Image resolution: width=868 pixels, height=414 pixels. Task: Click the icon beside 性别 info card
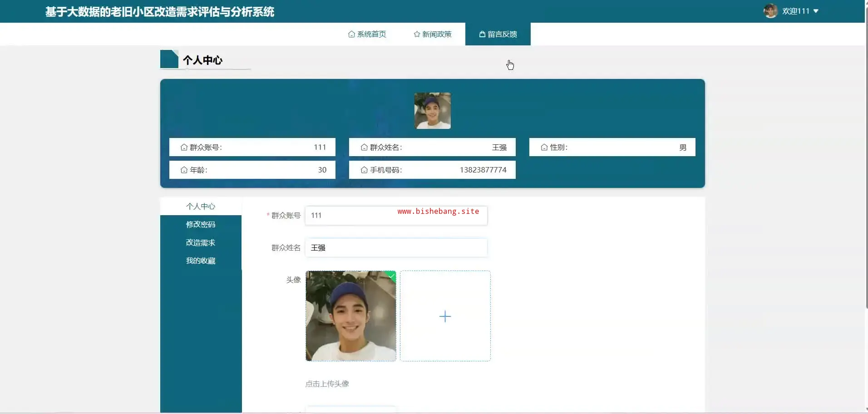coord(544,147)
